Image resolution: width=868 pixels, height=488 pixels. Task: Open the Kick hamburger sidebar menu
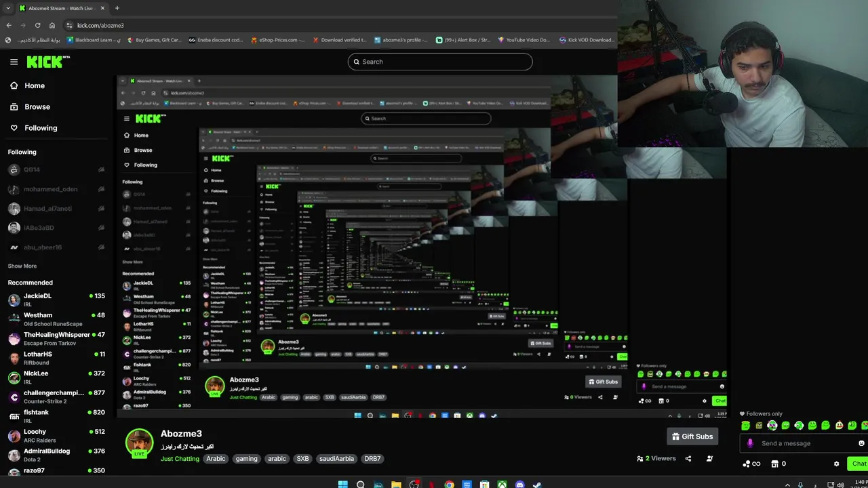point(14,62)
